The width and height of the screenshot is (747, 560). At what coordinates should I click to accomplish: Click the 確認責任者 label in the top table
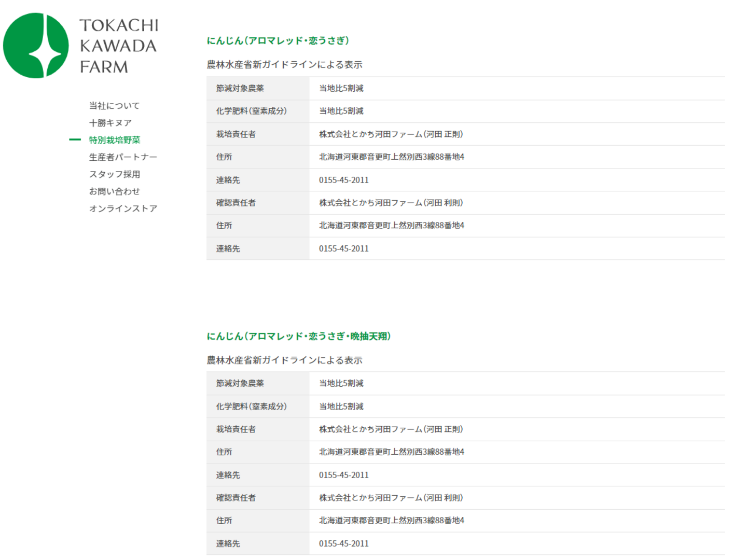pos(236,203)
